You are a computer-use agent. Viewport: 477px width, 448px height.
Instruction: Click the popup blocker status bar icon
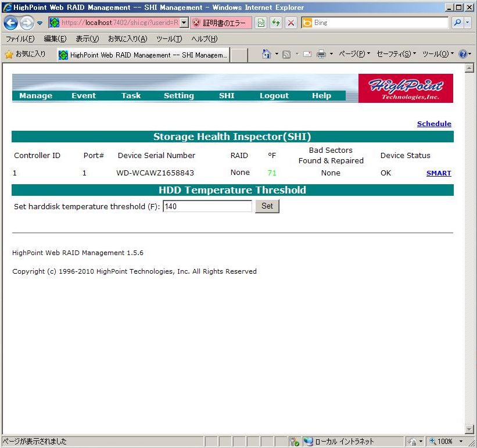(x=294, y=441)
